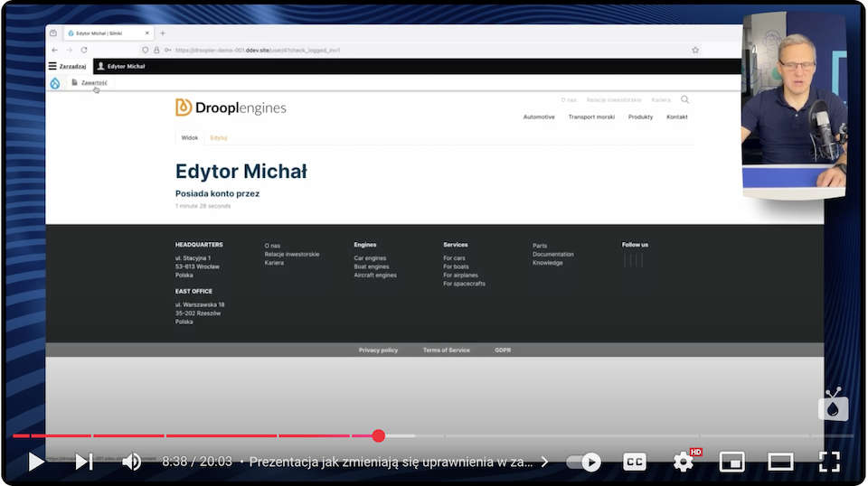Mute the video volume
The height and width of the screenshot is (486, 868).
[x=132, y=462]
